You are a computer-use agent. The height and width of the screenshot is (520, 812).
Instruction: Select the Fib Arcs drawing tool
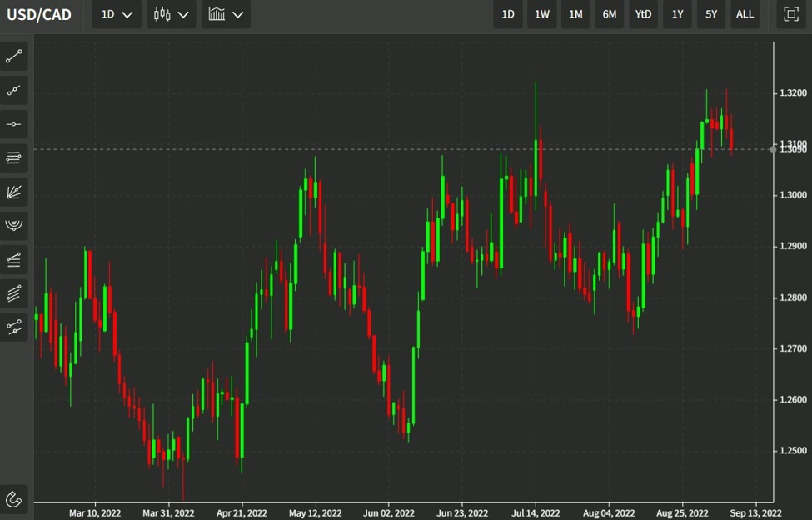pyautogui.click(x=13, y=224)
